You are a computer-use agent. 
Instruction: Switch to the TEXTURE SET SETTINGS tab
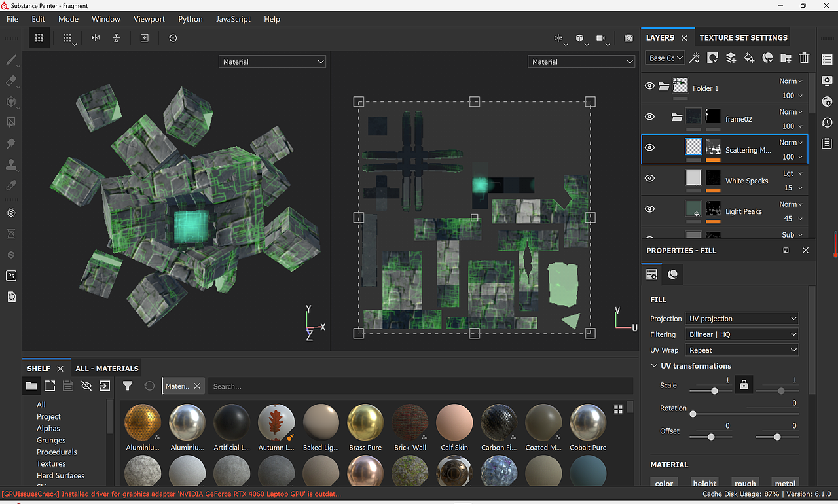[743, 37]
